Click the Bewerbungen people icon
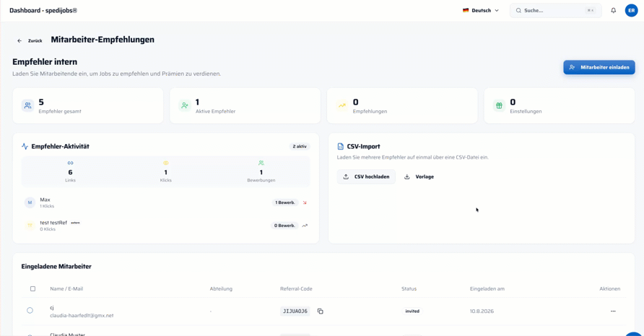 click(x=261, y=163)
